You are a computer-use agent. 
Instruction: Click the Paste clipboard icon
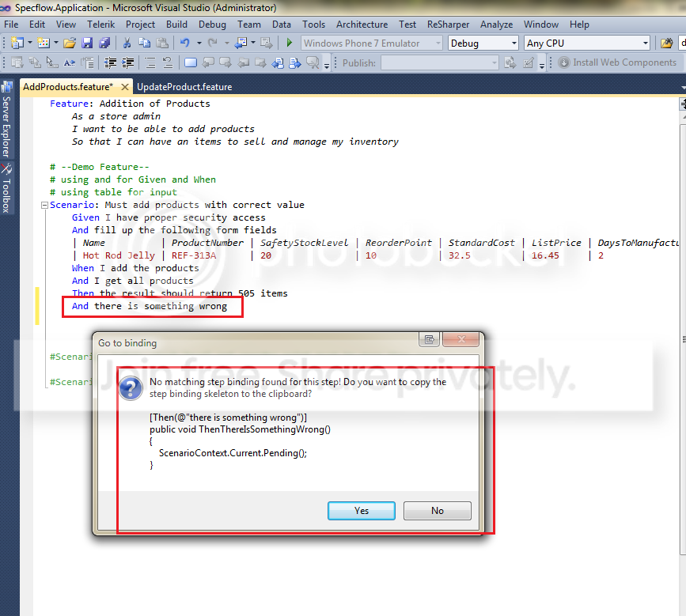(162, 43)
